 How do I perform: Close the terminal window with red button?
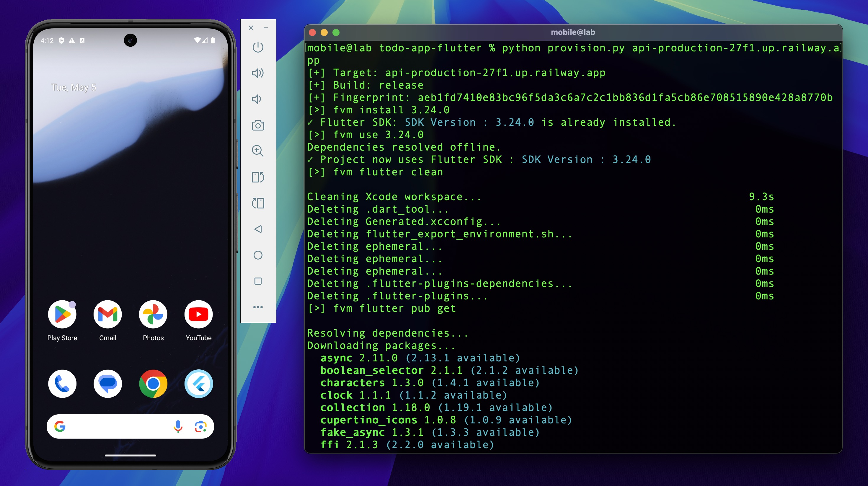tap(312, 32)
